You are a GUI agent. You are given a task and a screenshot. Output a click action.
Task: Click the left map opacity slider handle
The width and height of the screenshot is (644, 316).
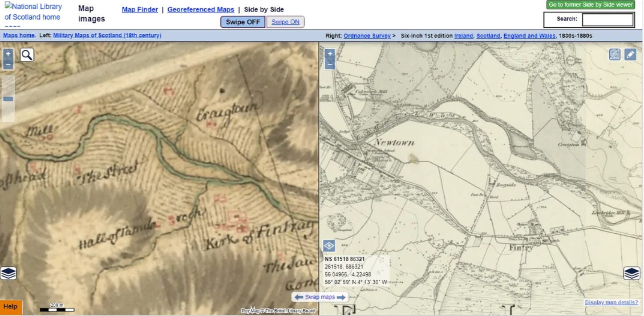[8, 99]
